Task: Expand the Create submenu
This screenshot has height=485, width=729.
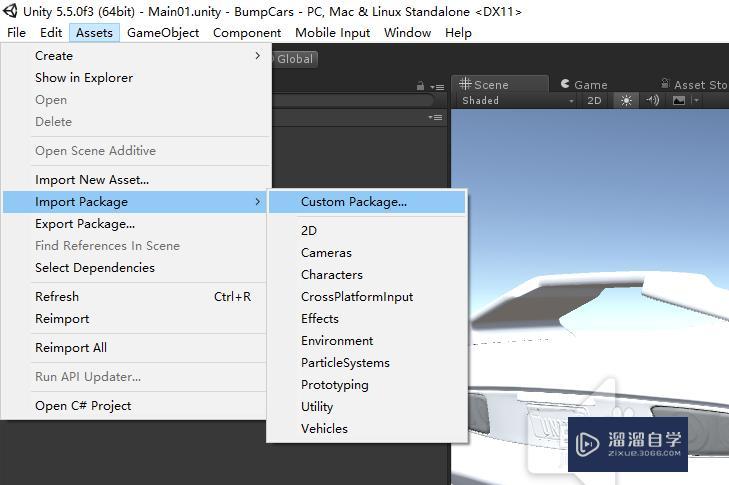Action: pyautogui.click(x=135, y=56)
